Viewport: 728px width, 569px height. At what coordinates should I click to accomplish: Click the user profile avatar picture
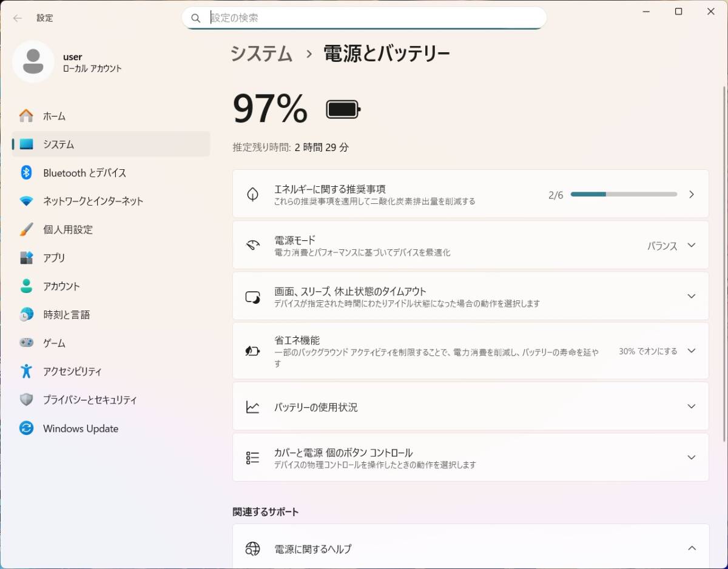[x=33, y=62]
